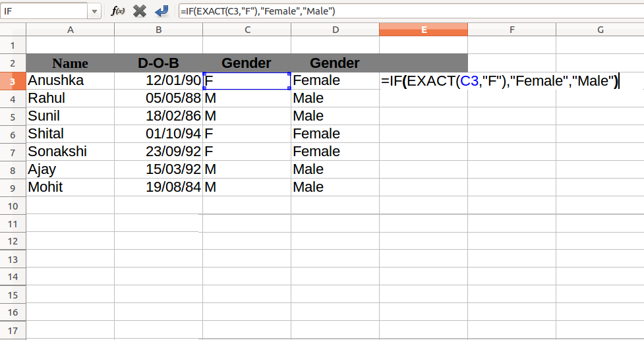Select column A header
This screenshot has height=340, width=644.
coord(70,30)
